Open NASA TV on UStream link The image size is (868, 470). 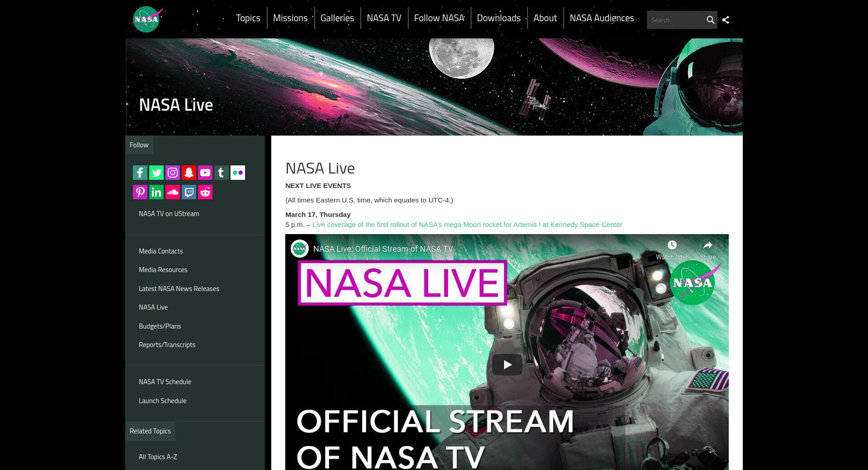(169, 214)
